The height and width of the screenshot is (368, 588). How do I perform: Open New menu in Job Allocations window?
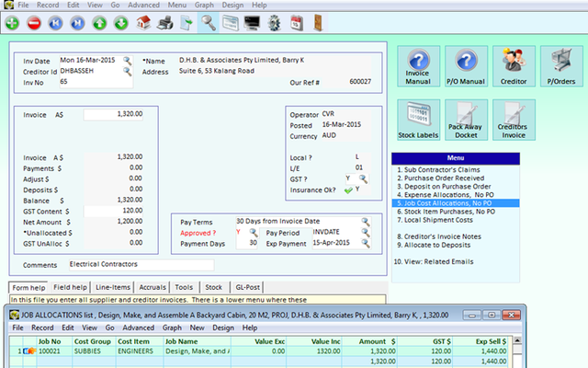(197, 328)
